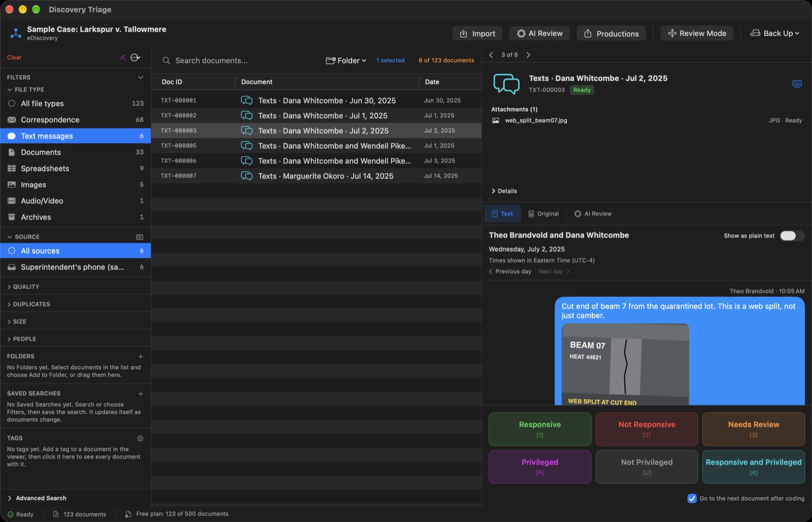Expand Advanced Search
The width and height of the screenshot is (812, 522).
tap(37, 498)
